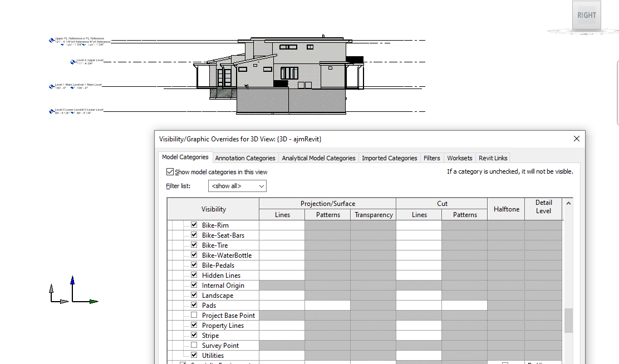This screenshot has height=364, width=619.
Task: Click Pads projection patterns override cell
Action: 328,305
